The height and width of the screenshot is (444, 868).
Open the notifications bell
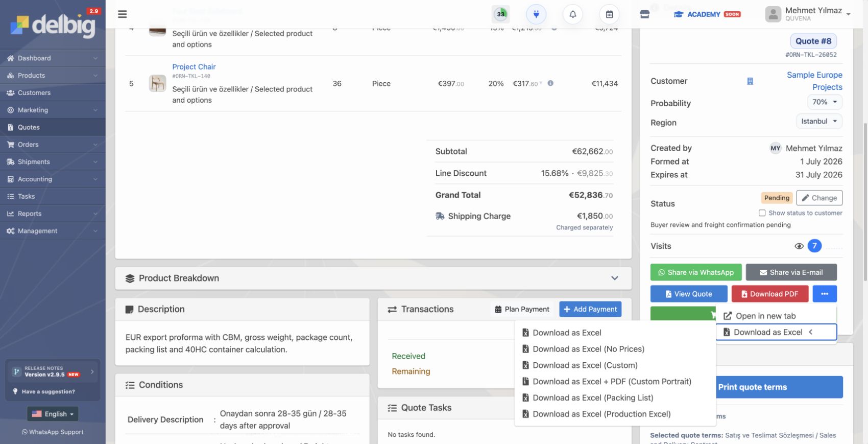pyautogui.click(x=573, y=14)
